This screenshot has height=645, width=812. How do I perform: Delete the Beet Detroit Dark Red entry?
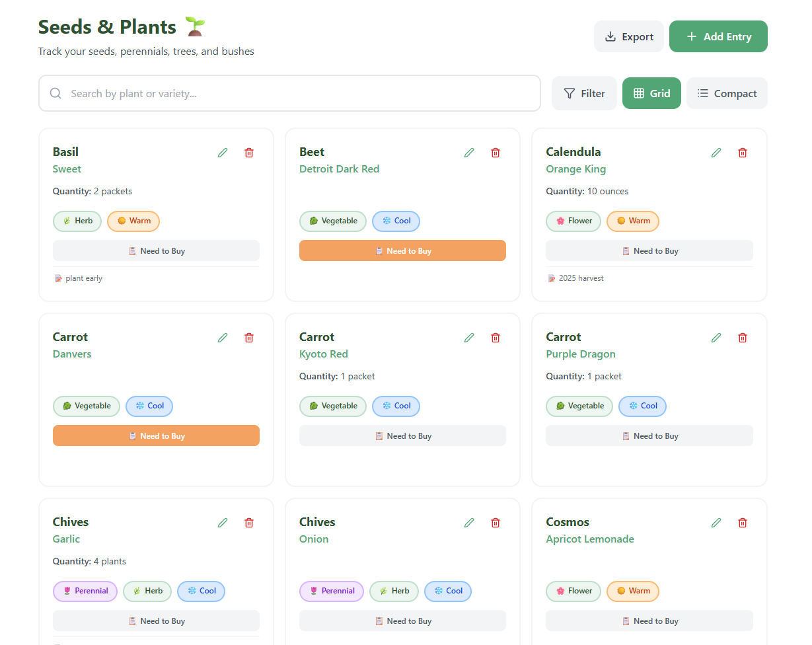496,153
